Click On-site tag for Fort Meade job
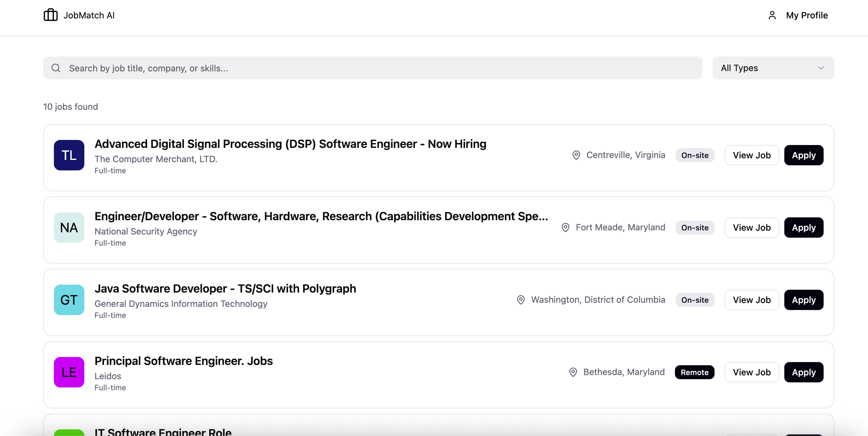This screenshot has height=436, width=868. [x=695, y=228]
